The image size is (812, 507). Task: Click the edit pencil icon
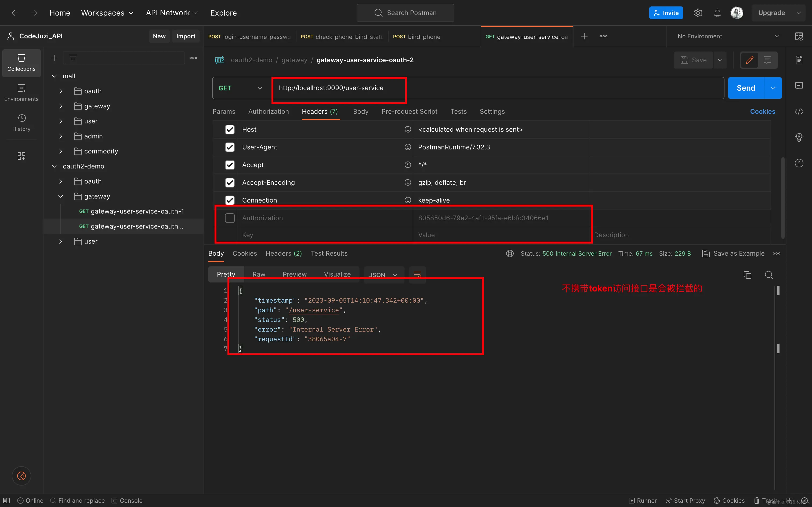749,60
